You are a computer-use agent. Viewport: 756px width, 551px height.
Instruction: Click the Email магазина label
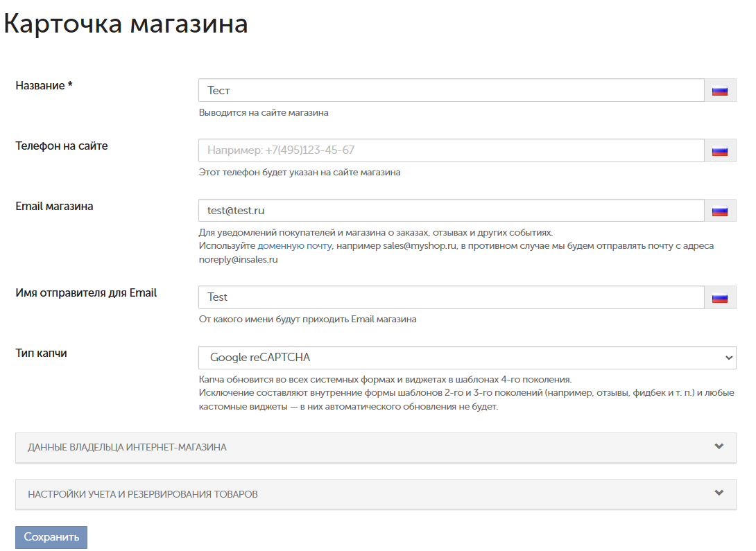click(x=54, y=206)
